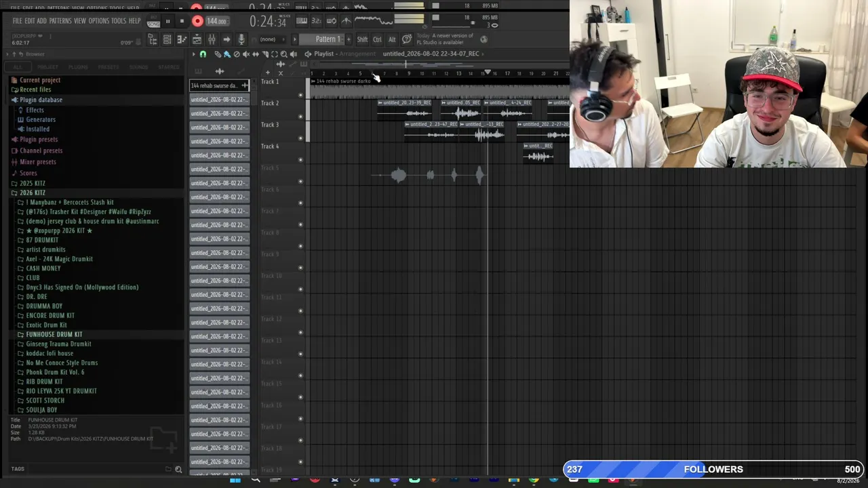Click the microphone recording icon
Screen dimensions: 868x488
pos(241,40)
